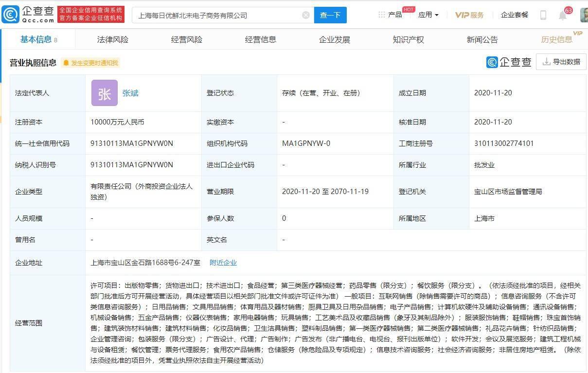This screenshot has width=588, height=373.
Task: Open notifications bell icon
Action: pos(563,15)
